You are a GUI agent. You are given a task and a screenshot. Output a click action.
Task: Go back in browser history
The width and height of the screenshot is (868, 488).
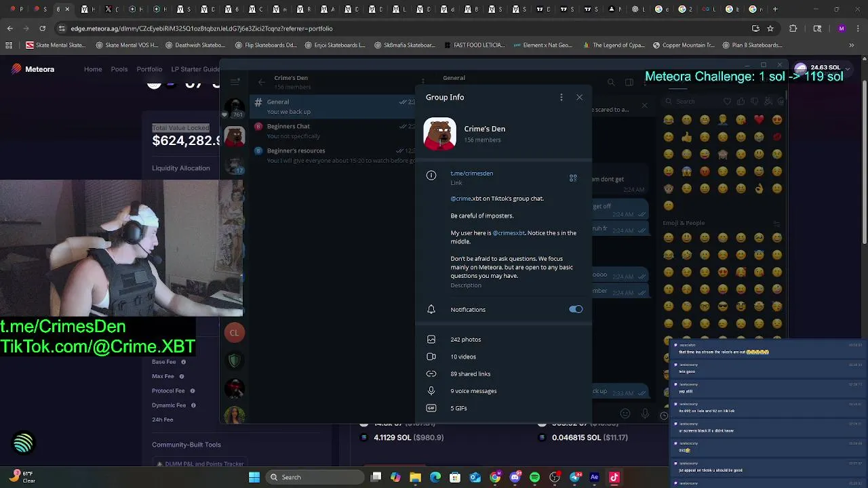coord(9,28)
